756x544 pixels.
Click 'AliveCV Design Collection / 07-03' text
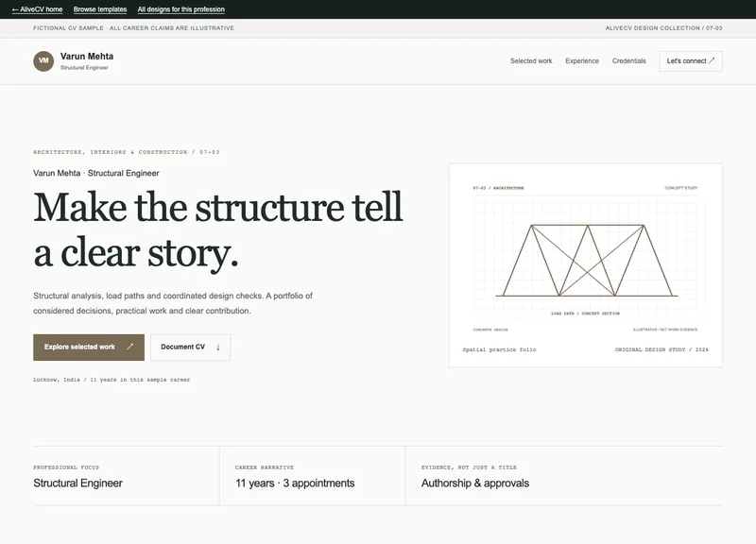(663, 28)
